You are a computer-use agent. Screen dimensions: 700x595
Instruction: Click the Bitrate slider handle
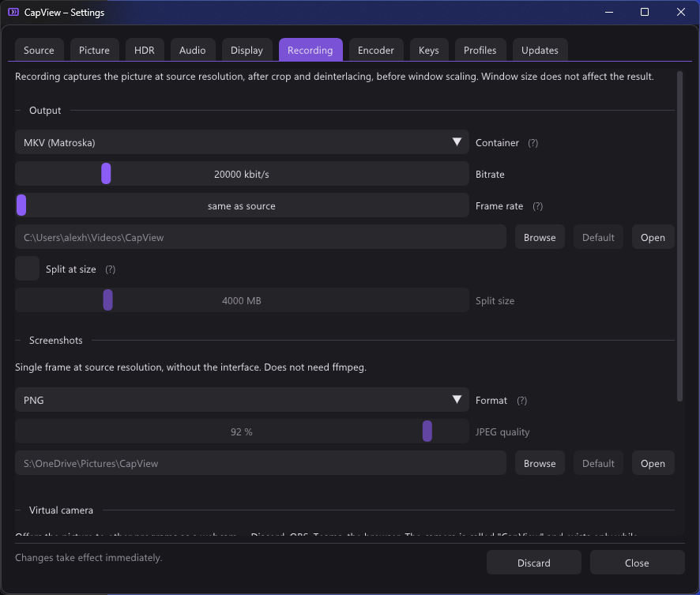coord(106,174)
